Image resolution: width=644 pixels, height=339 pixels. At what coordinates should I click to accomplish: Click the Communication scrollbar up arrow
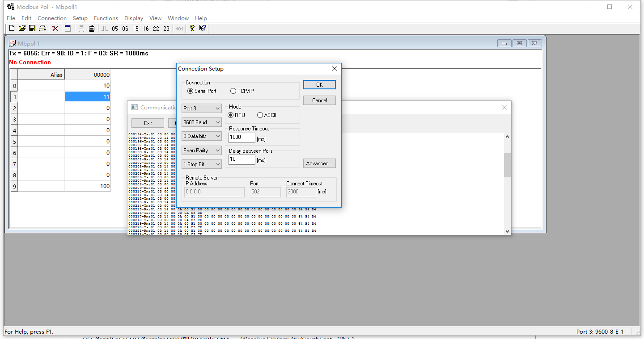pos(507,137)
